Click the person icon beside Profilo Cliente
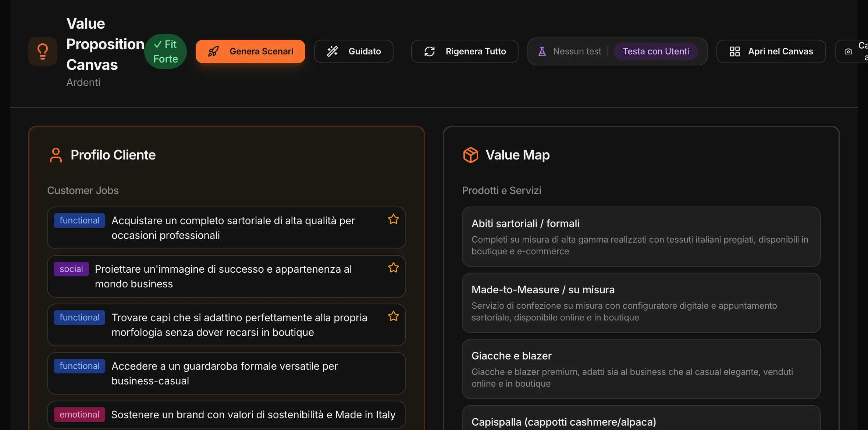The height and width of the screenshot is (430, 868). (x=56, y=155)
